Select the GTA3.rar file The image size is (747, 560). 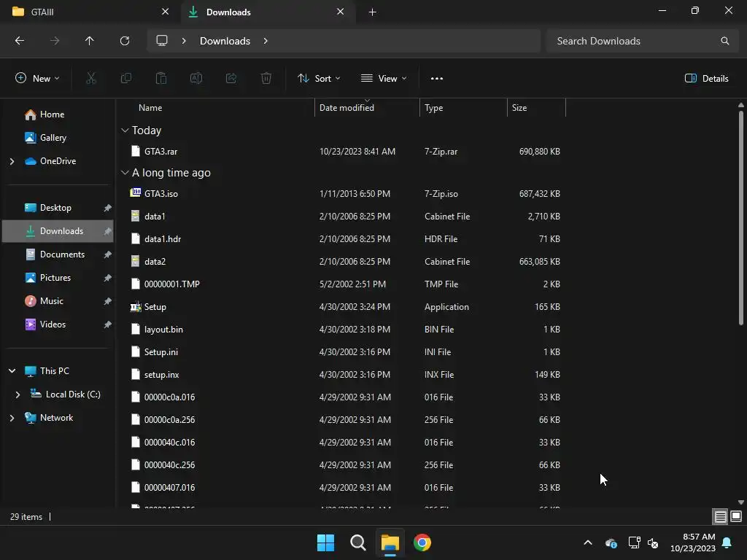[160, 152]
